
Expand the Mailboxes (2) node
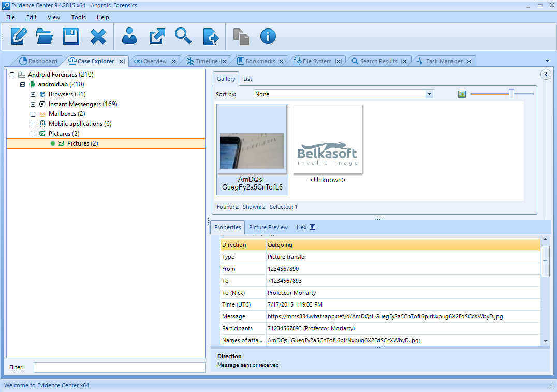coord(33,114)
